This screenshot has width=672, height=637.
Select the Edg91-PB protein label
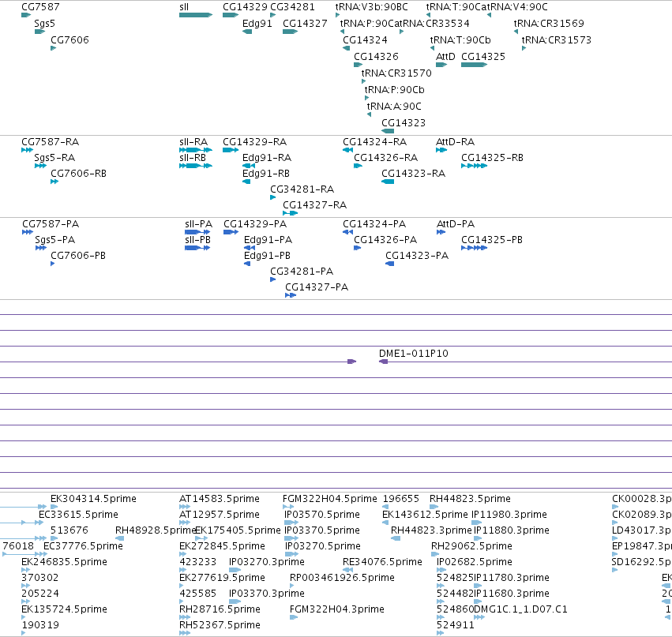pyautogui.click(x=267, y=257)
